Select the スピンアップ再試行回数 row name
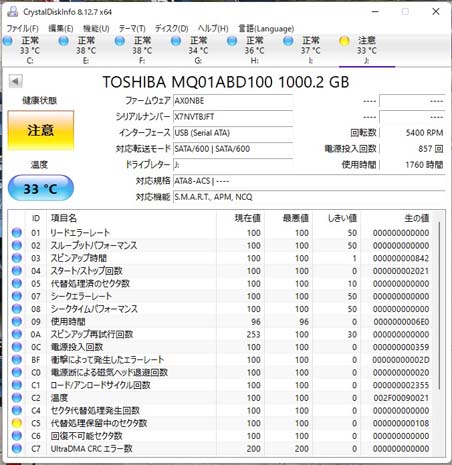Screen dimensions: 452x465 [92, 334]
